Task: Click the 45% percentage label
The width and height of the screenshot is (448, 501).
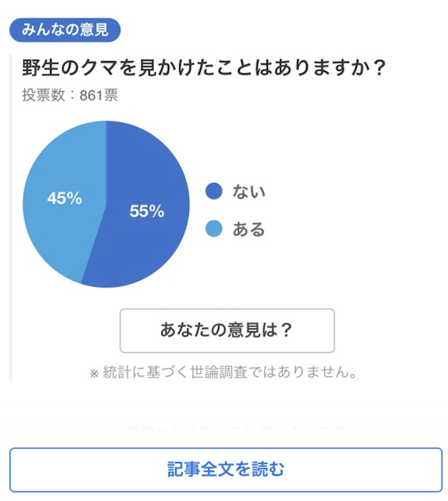Action: pyautogui.click(x=64, y=198)
